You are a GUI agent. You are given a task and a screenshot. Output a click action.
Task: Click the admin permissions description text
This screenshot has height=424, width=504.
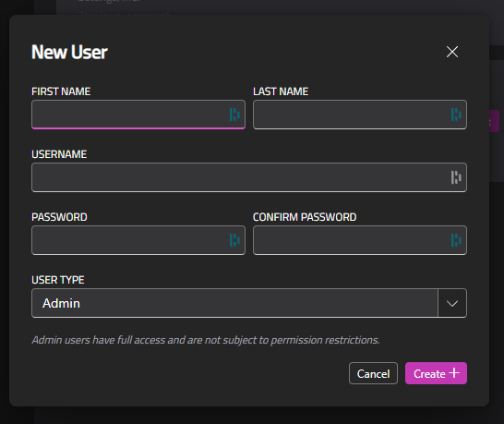tap(206, 340)
